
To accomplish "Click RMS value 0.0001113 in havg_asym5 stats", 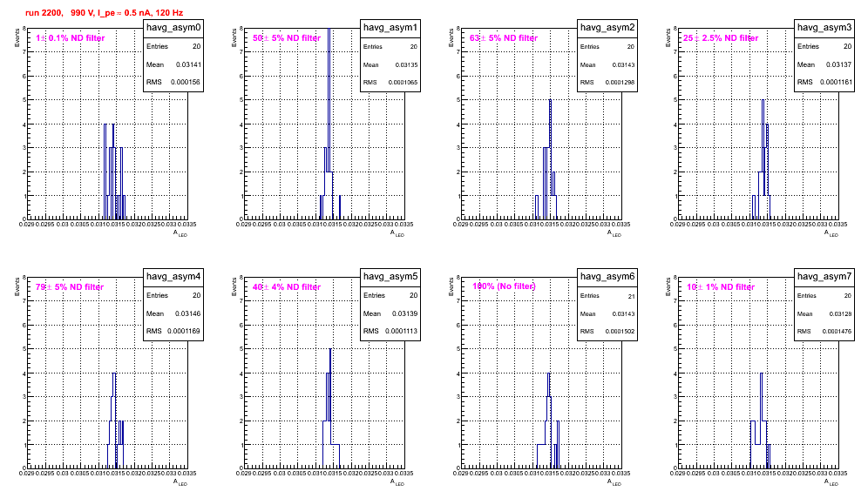I will [402, 331].
